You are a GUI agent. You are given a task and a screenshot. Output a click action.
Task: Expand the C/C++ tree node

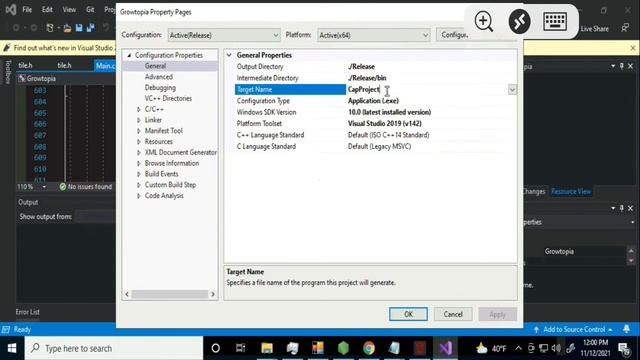139,109
